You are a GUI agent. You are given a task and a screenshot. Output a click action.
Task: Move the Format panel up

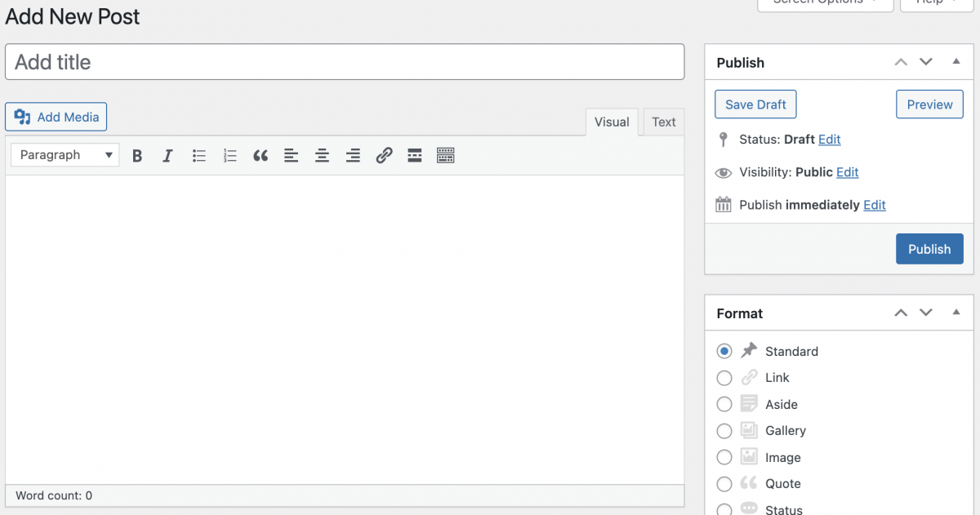click(x=901, y=313)
